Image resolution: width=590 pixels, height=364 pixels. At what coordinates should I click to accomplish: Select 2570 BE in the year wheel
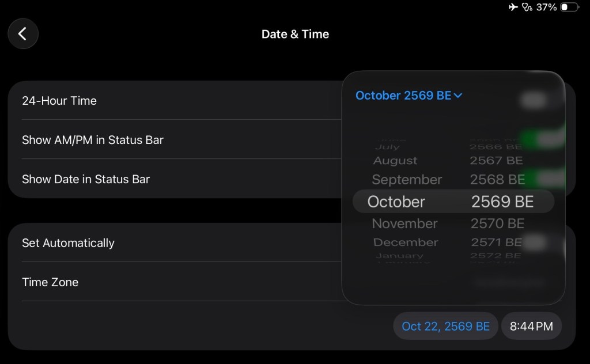pos(497,223)
